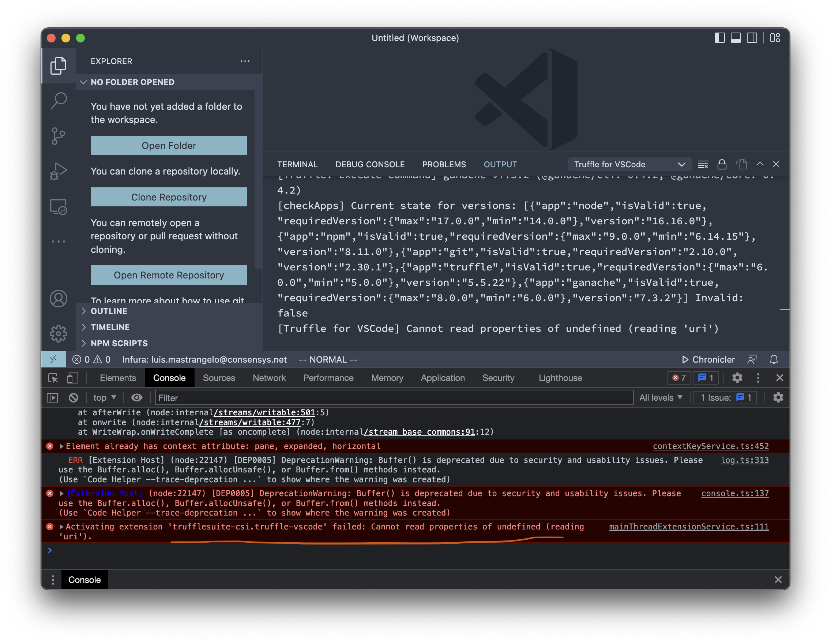
Task: Open the Run and Debug view
Action: (58, 171)
